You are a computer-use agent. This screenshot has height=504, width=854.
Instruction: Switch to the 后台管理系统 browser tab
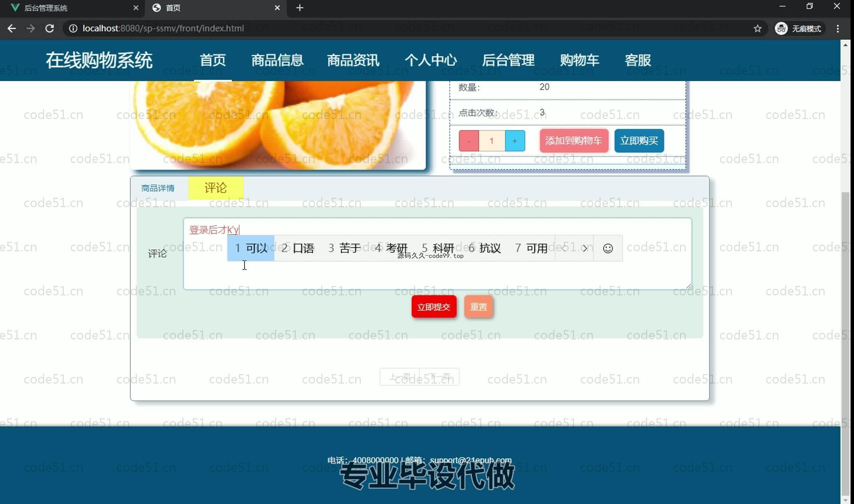click(72, 8)
